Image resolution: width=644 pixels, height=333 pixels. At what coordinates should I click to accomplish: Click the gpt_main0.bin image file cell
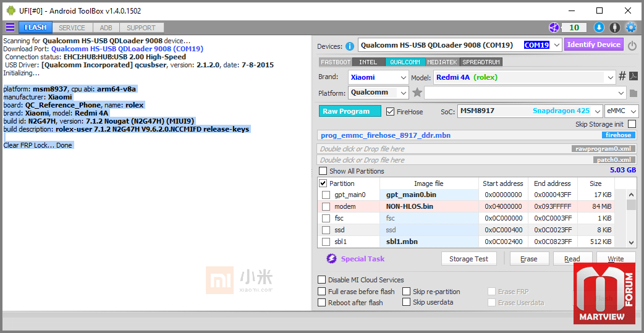point(429,195)
